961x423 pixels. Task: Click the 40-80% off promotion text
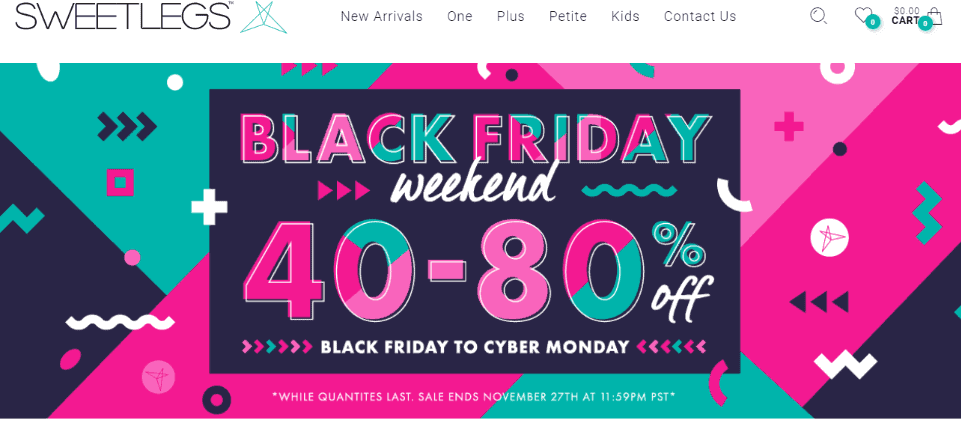pyautogui.click(x=479, y=271)
